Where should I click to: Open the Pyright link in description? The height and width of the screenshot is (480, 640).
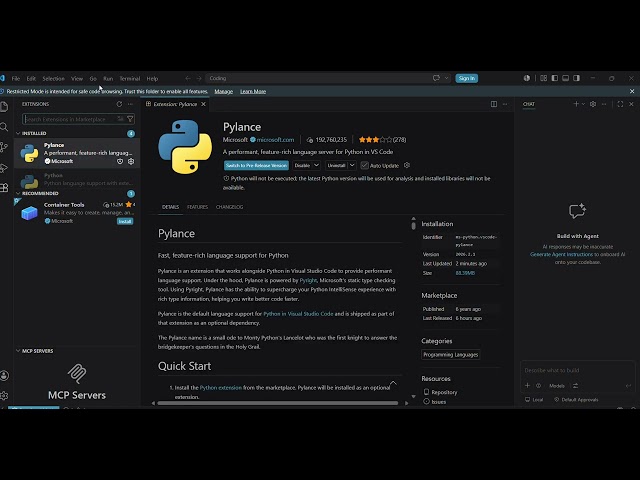coord(308,280)
